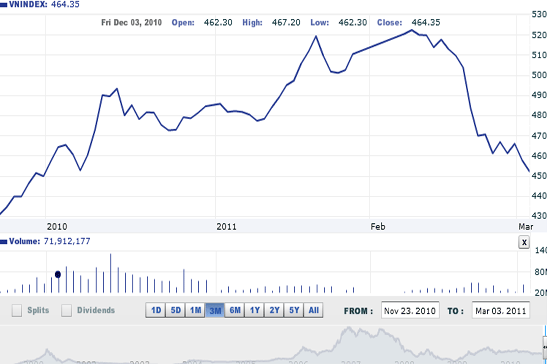
Task: Click the Mar label on time axis
Action: [526, 227]
